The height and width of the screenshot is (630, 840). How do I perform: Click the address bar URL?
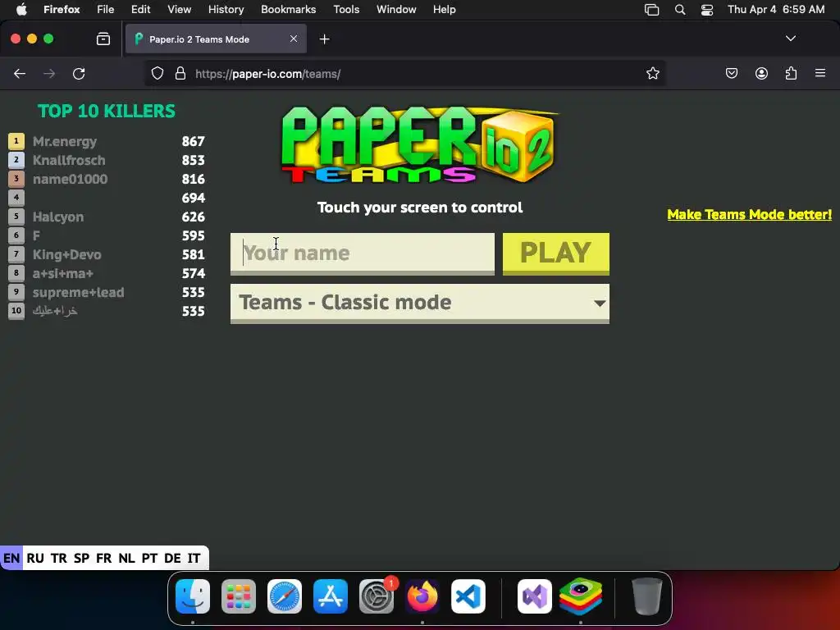coord(268,74)
